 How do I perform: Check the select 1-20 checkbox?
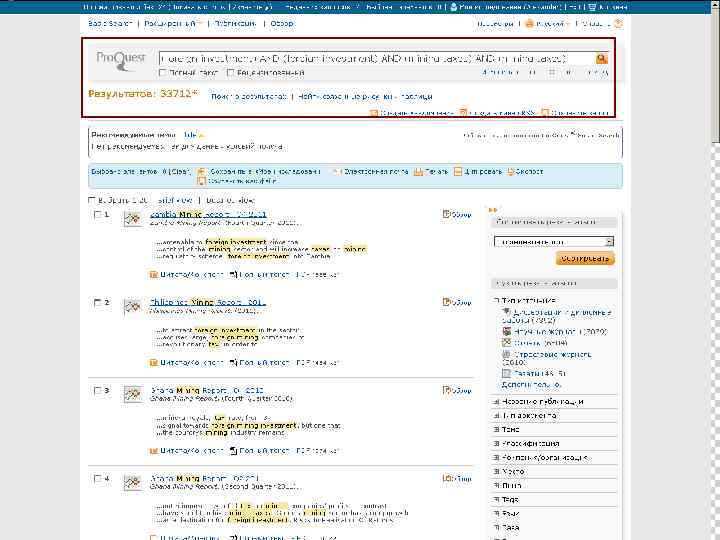tap(91, 200)
